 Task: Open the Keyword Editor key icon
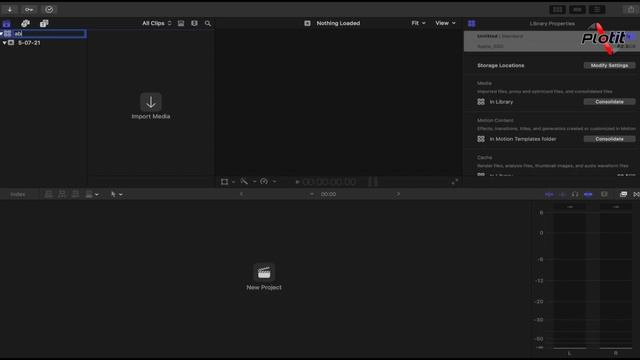click(x=29, y=9)
